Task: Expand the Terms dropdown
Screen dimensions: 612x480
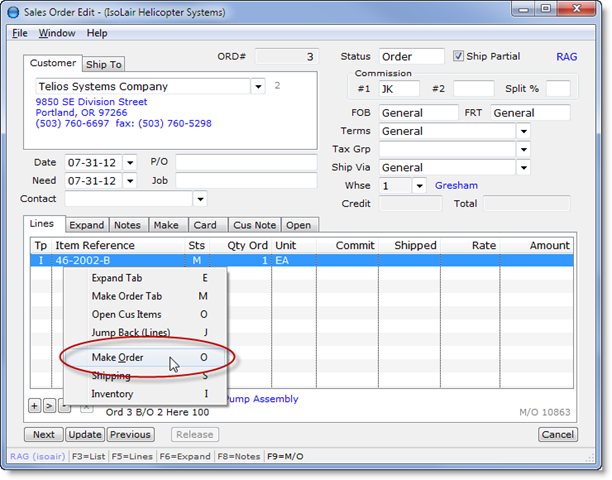Action: click(523, 131)
